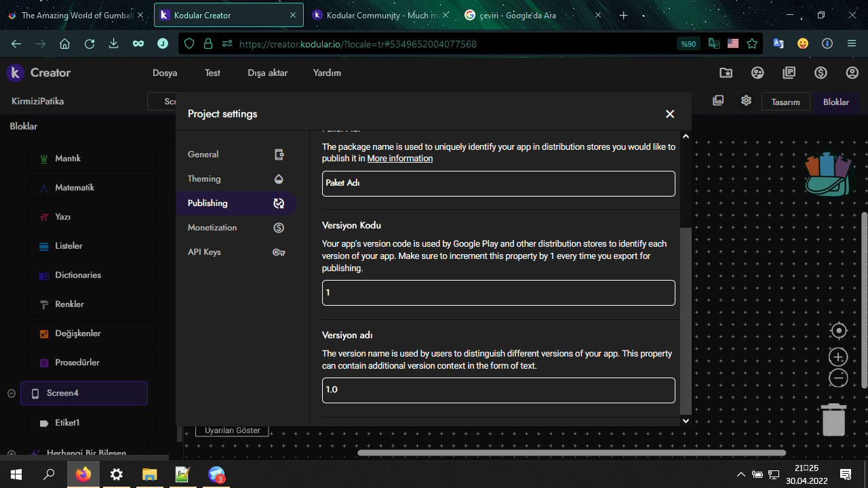The height and width of the screenshot is (488, 868).
Task: Switch to the API Keys settings tab
Action: tap(236, 252)
